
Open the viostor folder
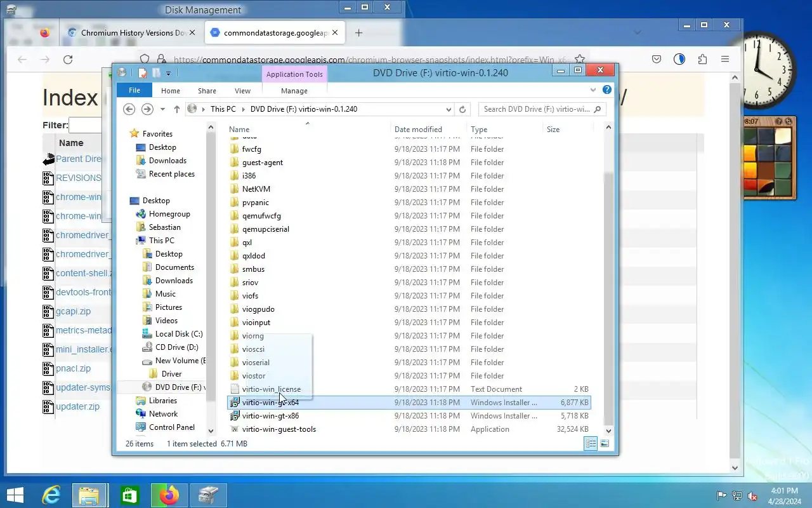point(253,376)
